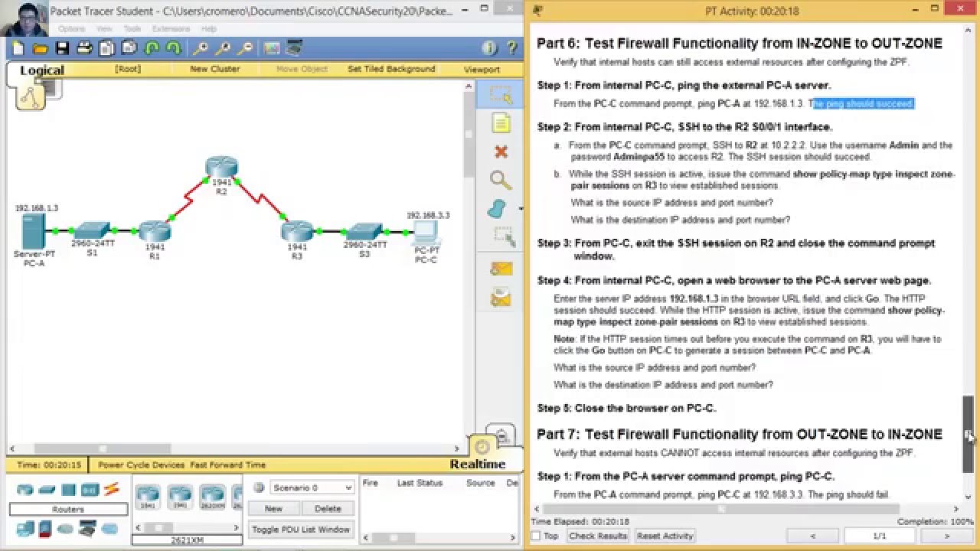Open the Drawing Palette icon
Image resolution: width=980 pixels, height=551 pixels.
(x=272, y=48)
